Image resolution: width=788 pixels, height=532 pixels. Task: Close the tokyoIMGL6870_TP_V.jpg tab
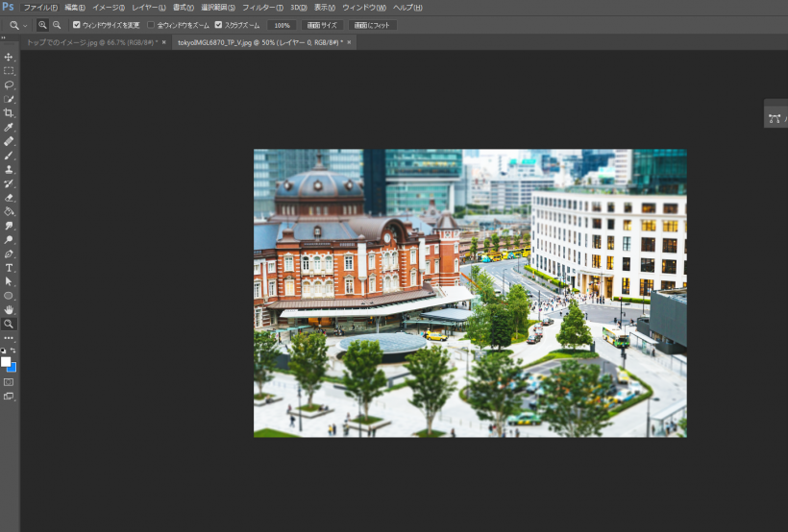click(349, 43)
